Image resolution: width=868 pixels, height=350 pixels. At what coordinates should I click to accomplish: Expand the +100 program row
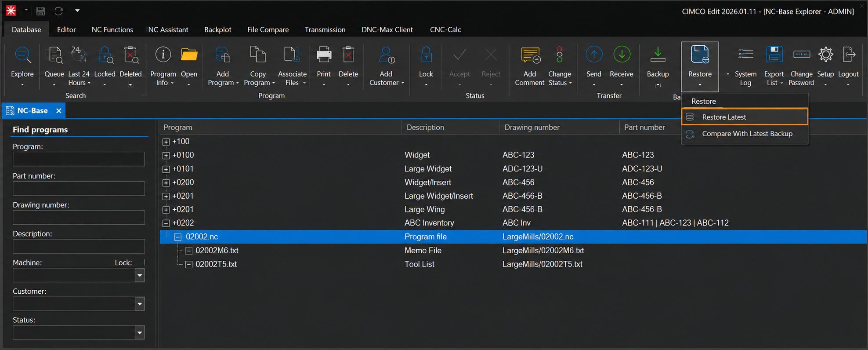(x=166, y=142)
